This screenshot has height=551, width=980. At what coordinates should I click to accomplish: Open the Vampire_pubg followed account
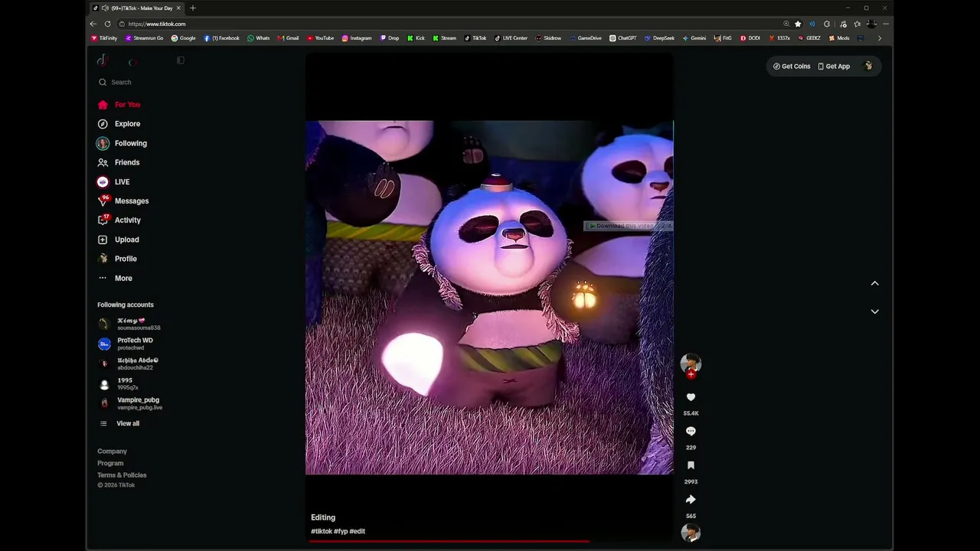click(130, 403)
